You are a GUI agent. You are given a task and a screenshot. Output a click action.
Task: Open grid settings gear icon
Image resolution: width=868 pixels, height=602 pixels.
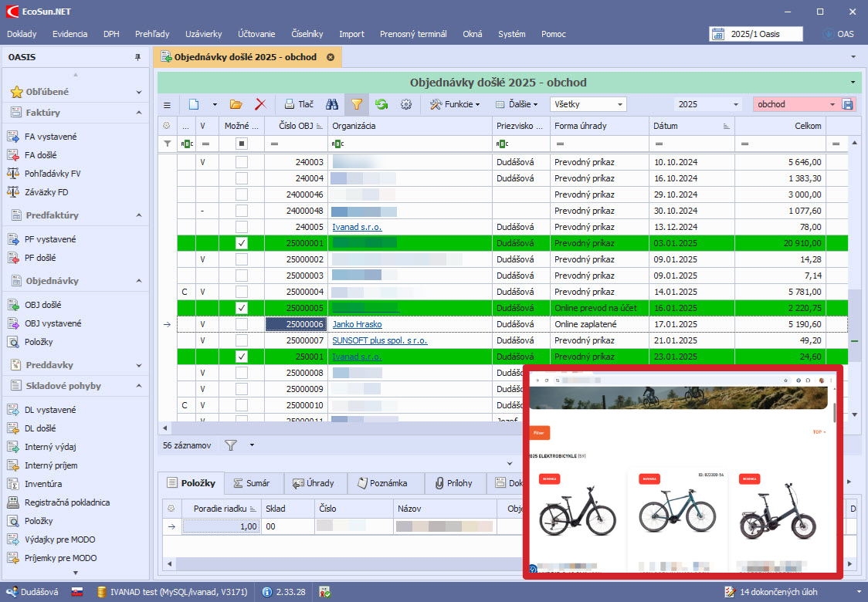tap(405, 104)
